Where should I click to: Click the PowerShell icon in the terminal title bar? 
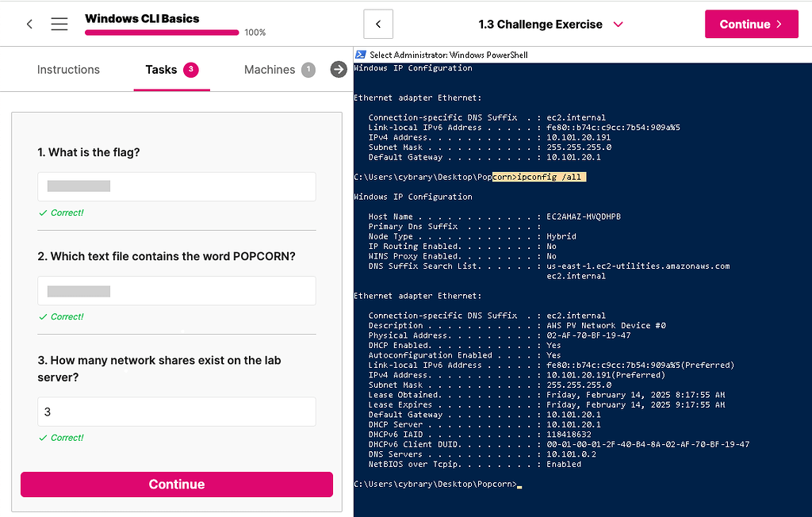[359, 55]
